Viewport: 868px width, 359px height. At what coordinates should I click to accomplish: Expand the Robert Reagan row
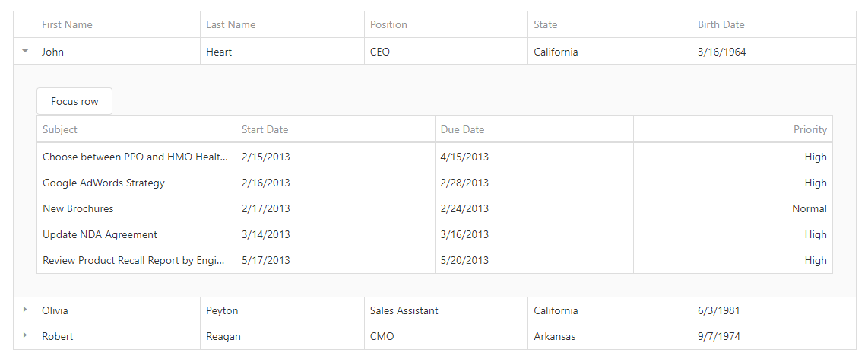click(25, 336)
